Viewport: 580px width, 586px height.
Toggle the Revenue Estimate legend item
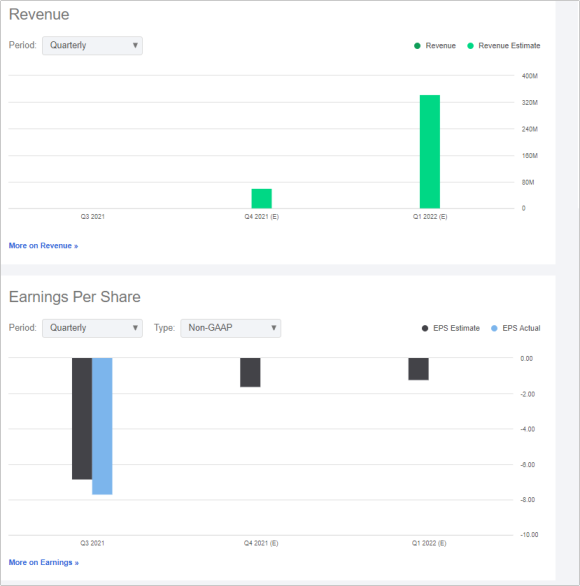coord(504,46)
